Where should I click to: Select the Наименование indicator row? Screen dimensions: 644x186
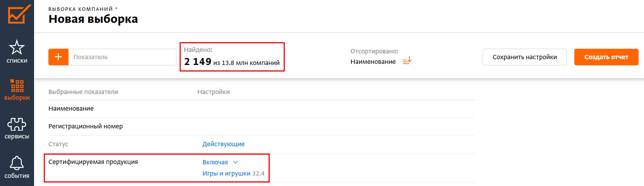(x=71, y=109)
